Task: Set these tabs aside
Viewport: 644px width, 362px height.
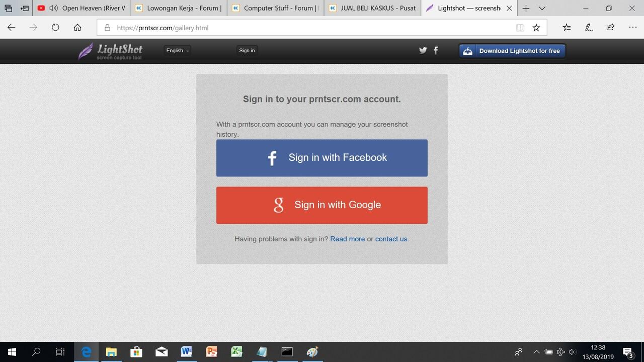Action: (24, 9)
